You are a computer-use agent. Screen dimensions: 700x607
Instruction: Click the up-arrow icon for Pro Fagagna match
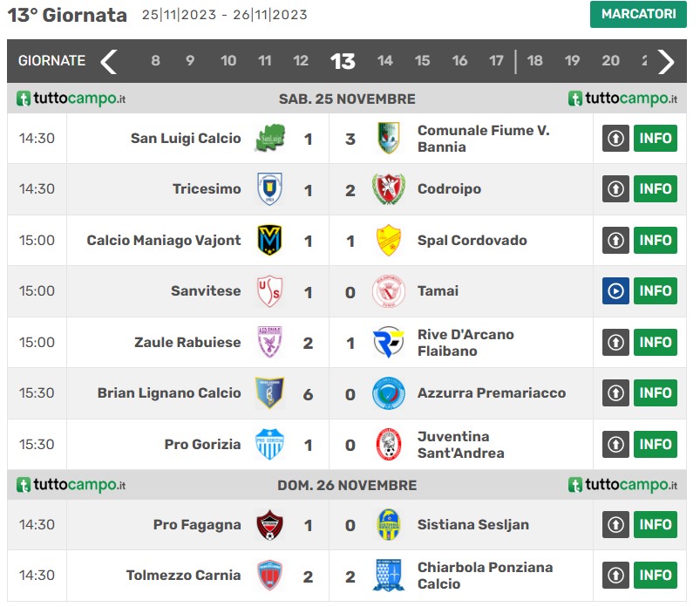(x=615, y=525)
